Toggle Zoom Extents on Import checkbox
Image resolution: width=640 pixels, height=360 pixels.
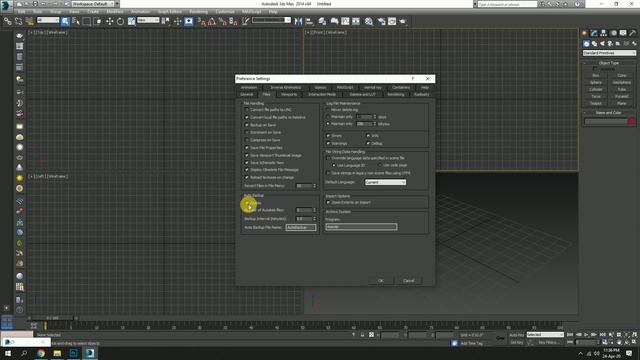(x=328, y=202)
